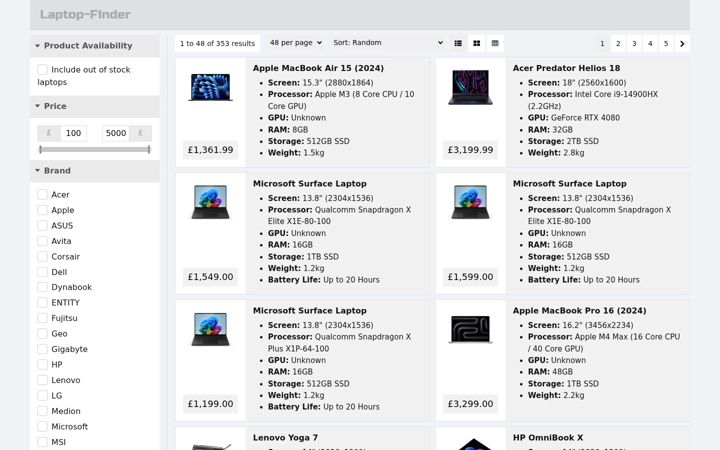Check the Fujitsu brand filter
The height and width of the screenshot is (450, 720).
[42, 318]
